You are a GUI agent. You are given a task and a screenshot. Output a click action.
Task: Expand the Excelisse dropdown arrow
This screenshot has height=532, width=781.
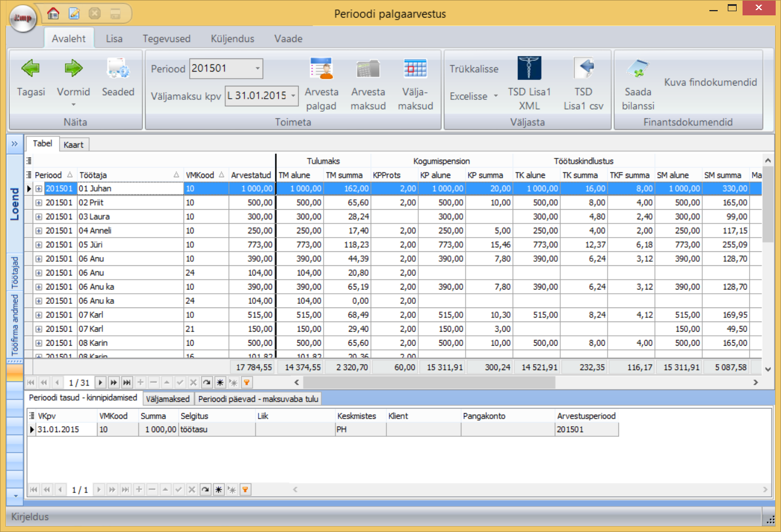pyautogui.click(x=496, y=96)
